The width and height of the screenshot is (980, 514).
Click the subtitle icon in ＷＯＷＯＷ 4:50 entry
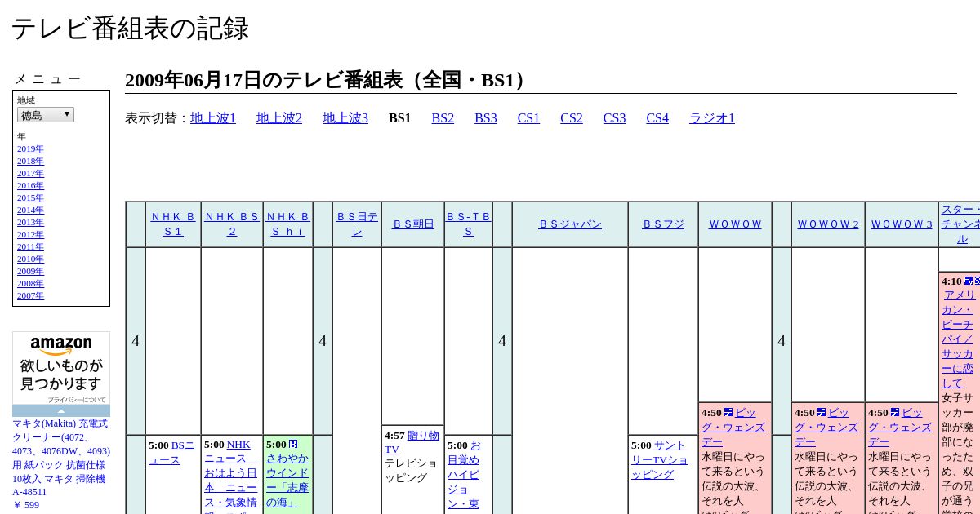728,413
